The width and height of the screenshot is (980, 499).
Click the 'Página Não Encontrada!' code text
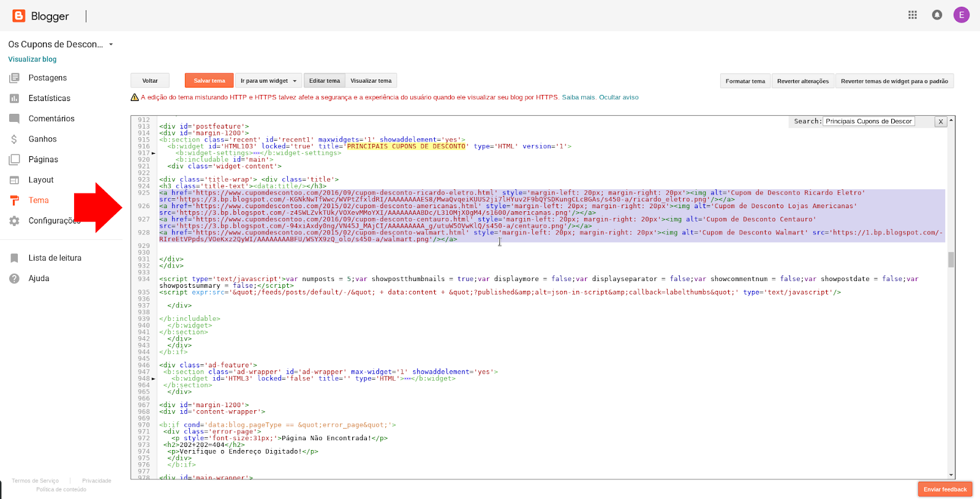[326, 438]
